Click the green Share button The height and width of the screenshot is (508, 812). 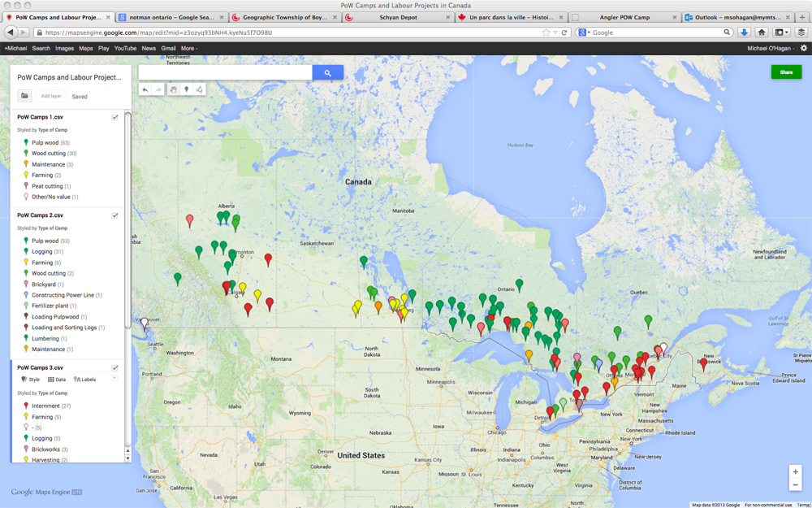(786, 72)
